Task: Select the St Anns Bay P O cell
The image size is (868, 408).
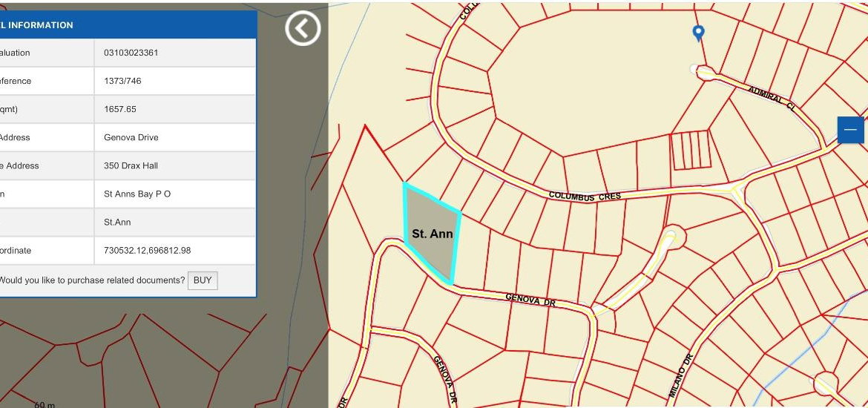Action: pos(137,194)
